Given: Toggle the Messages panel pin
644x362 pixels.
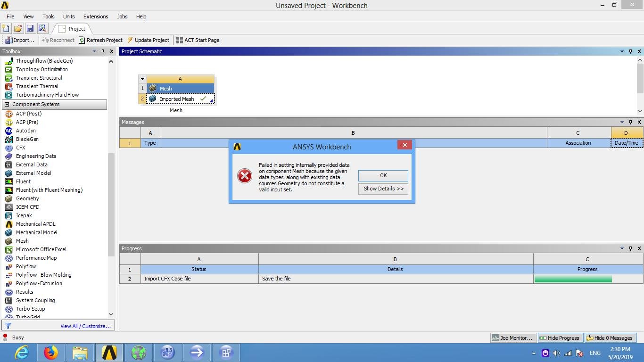Looking at the screenshot, I should click(x=630, y=122).
